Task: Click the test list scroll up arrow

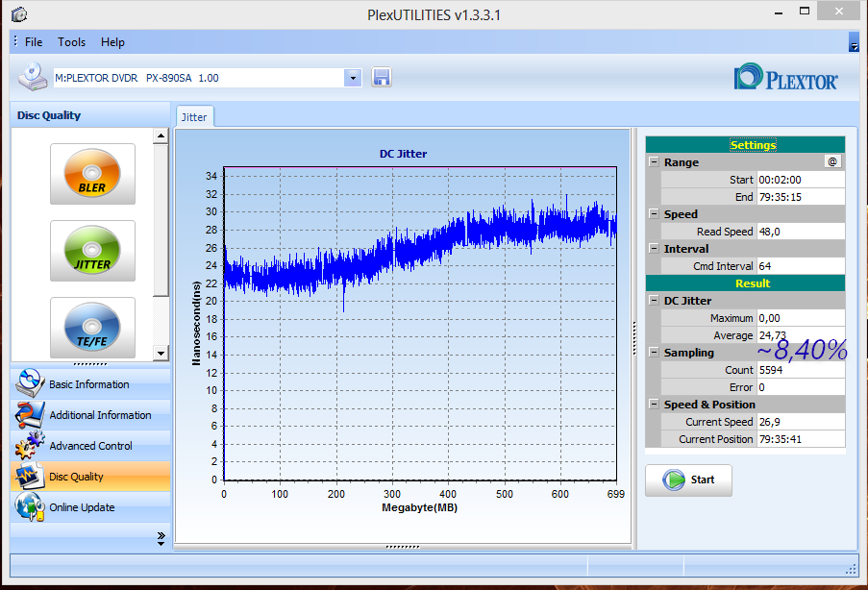Action: coord(161,135)
